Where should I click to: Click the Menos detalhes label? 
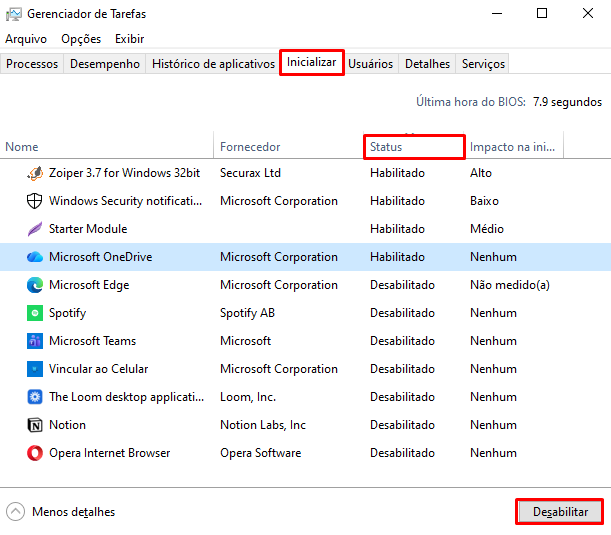coord(74,512)
